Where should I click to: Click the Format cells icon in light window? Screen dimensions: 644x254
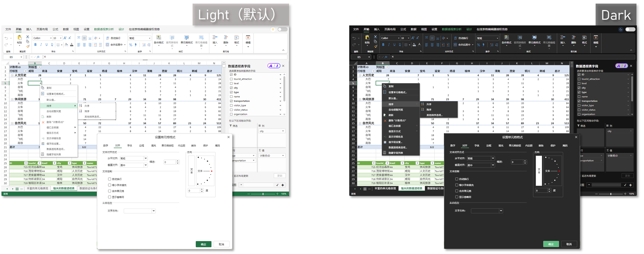(237, 37)
